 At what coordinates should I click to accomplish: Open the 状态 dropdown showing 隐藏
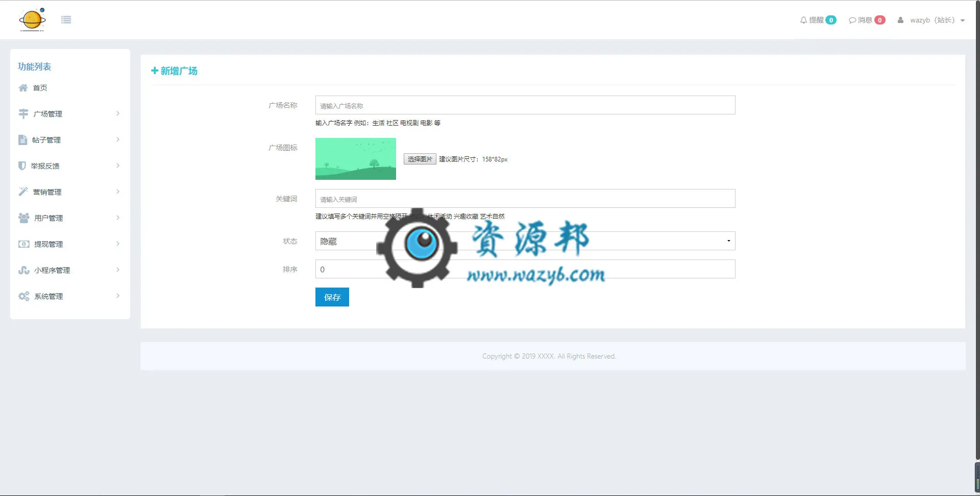(525, 241)
